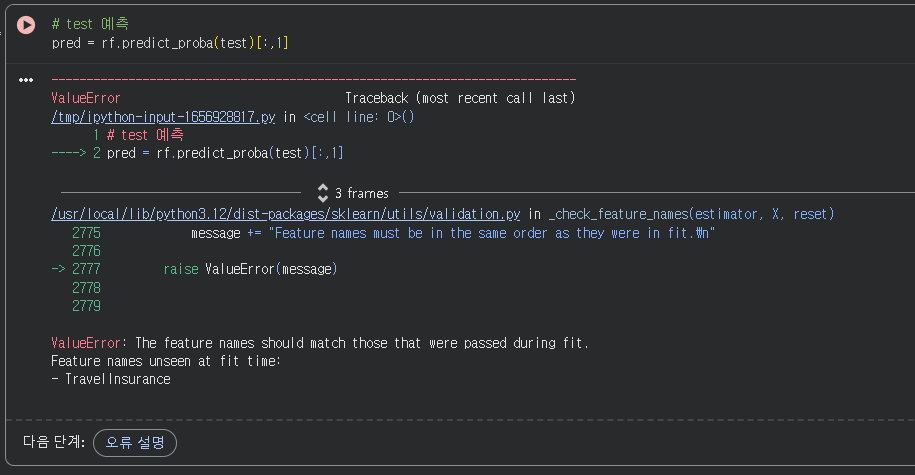This screenshot has width=915, height=475.
Task: Open the /tmp/ipython-input-1656928817.py link
Action: tap(163, 117)
